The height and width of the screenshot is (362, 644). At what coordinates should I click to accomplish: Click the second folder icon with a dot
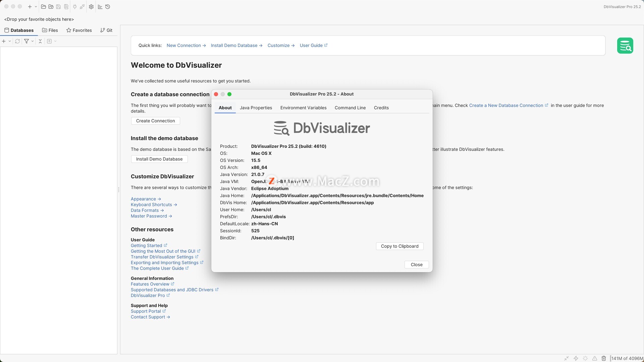click(51, 7)
